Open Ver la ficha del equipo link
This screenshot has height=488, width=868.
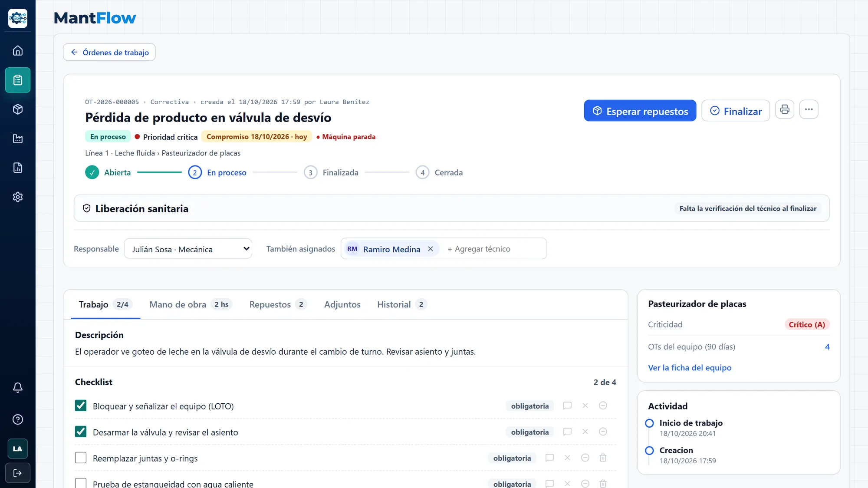689,368
